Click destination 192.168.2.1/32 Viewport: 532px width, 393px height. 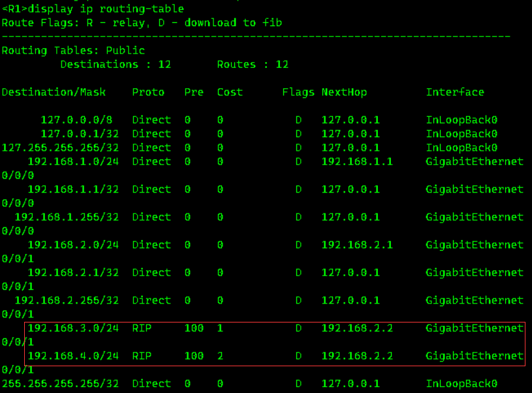pyautogui.click(x=73, y=272)
